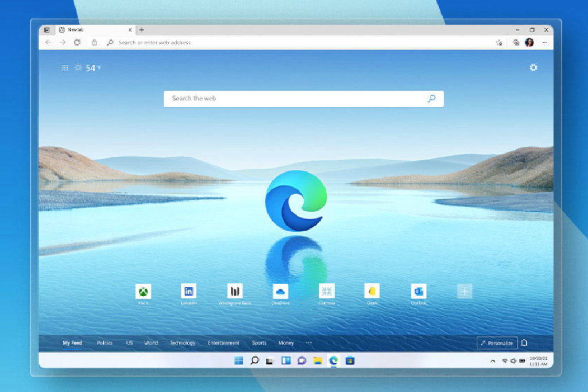Open the Woodgrove Bank quick link
The height and width of the screenshot is (392, 588).
tap(235, 291)
